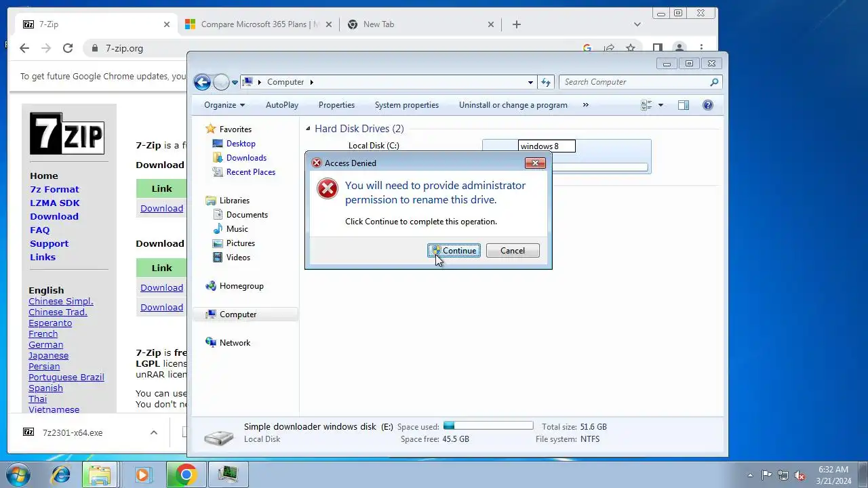Choose German language link
868x488 pixels.
coord(45,345)
